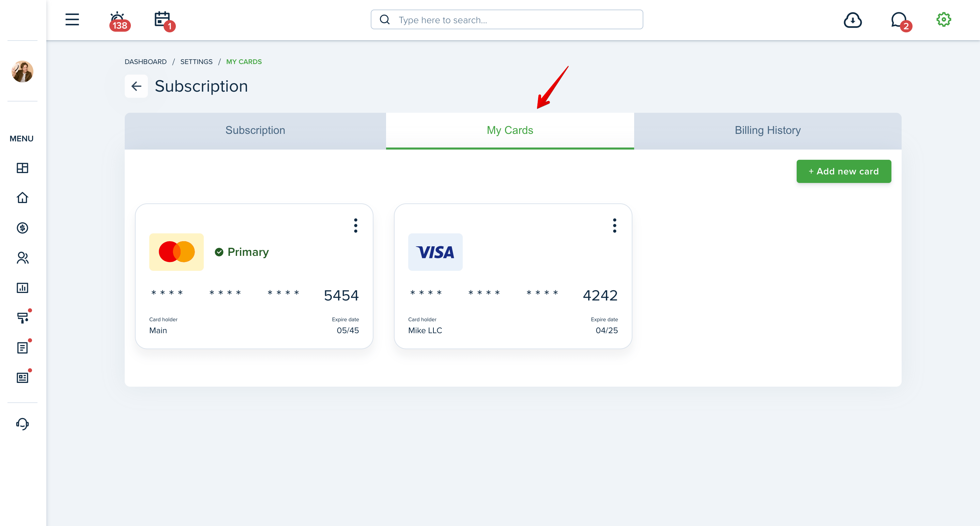
Task: Open the home icon in sidebar
Action: click(x=22, y=198)
